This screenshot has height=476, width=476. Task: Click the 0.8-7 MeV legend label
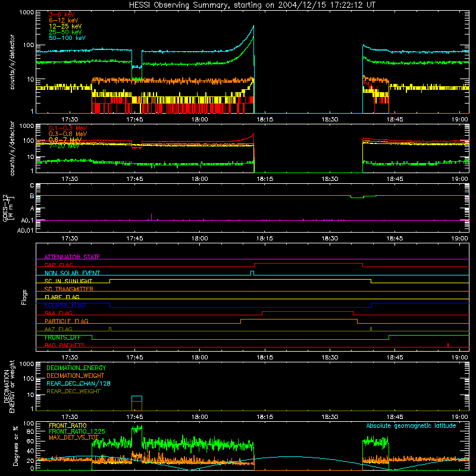click(65, 140)
